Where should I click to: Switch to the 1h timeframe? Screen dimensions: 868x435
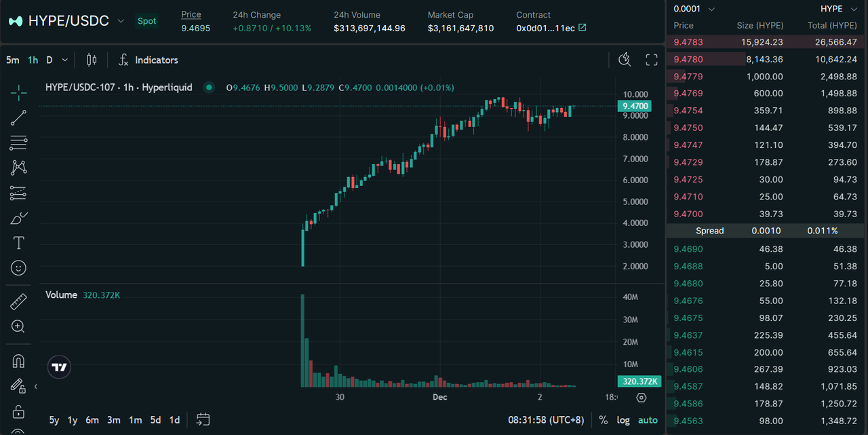(33, 60)
